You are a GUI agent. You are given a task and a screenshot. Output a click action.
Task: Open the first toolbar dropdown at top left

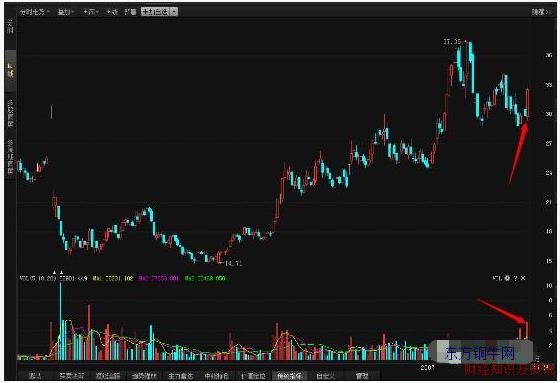[x=34, y=12]
